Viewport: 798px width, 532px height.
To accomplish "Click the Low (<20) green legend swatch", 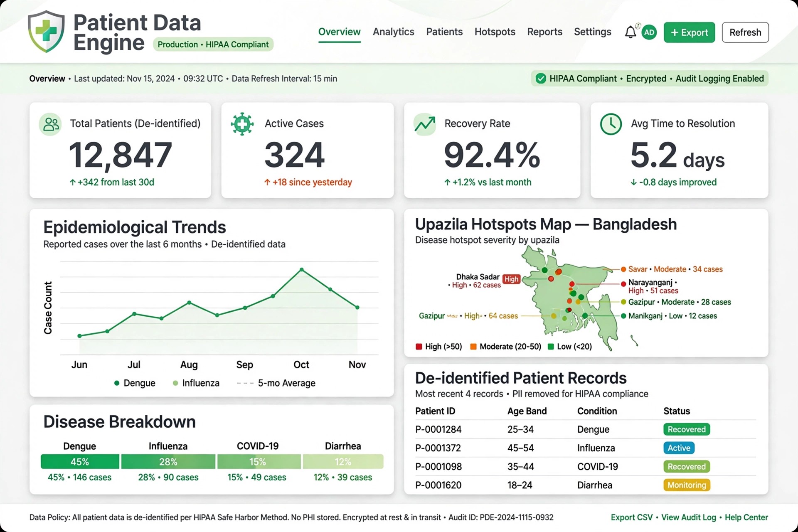I will click(551, 347).
